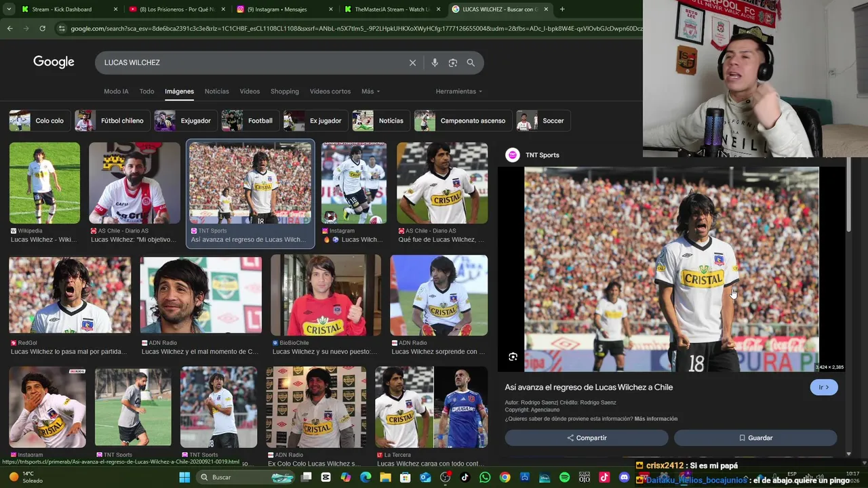The height and width of the screenshot is (488, 868).
Task: Select the Vídeos search tab
Action: (x=250, y=91)
